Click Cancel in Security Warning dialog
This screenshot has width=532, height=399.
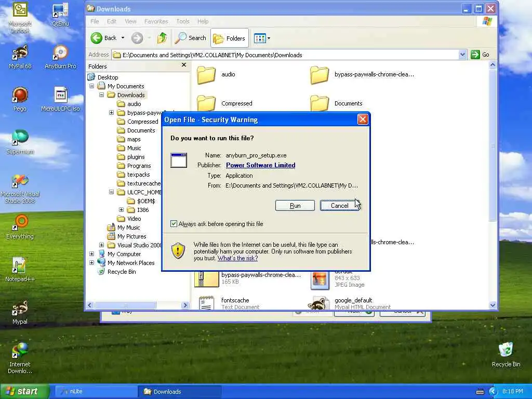point(339,206)
